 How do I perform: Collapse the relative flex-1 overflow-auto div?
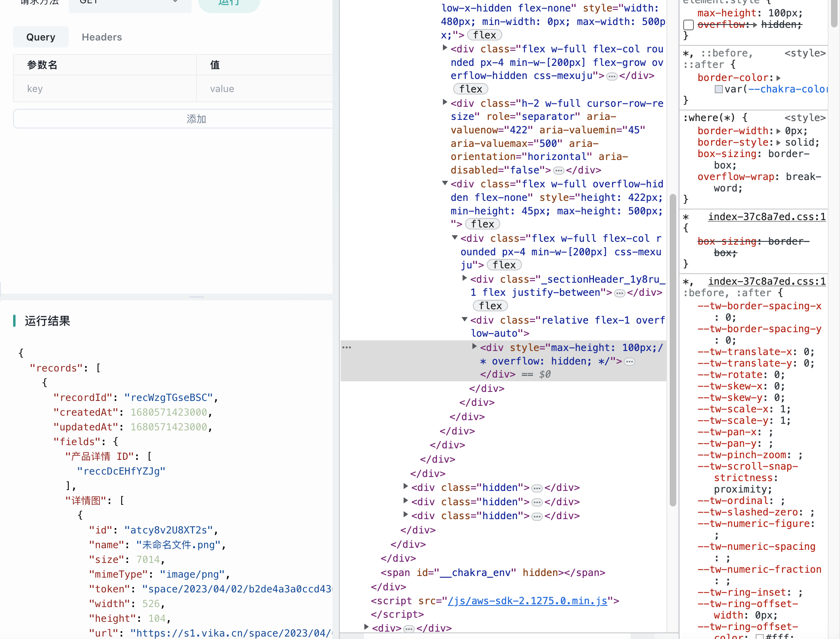click(464, 319)
